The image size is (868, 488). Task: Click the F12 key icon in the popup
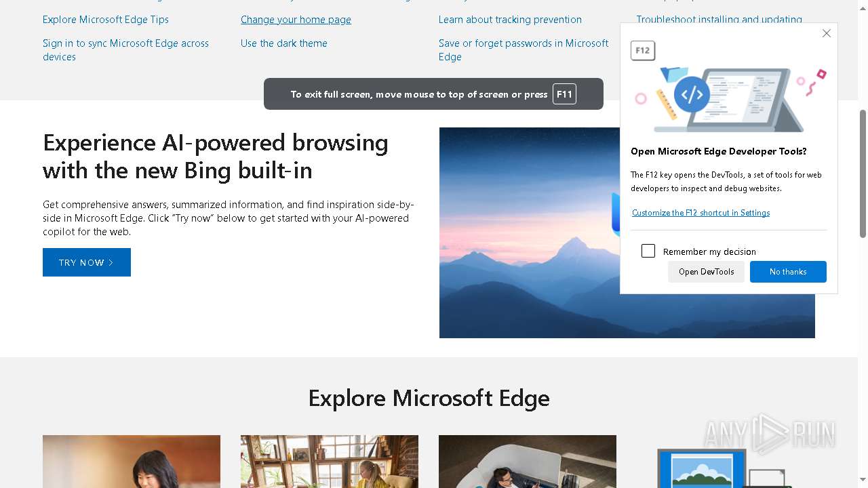[x=643, y=51]
